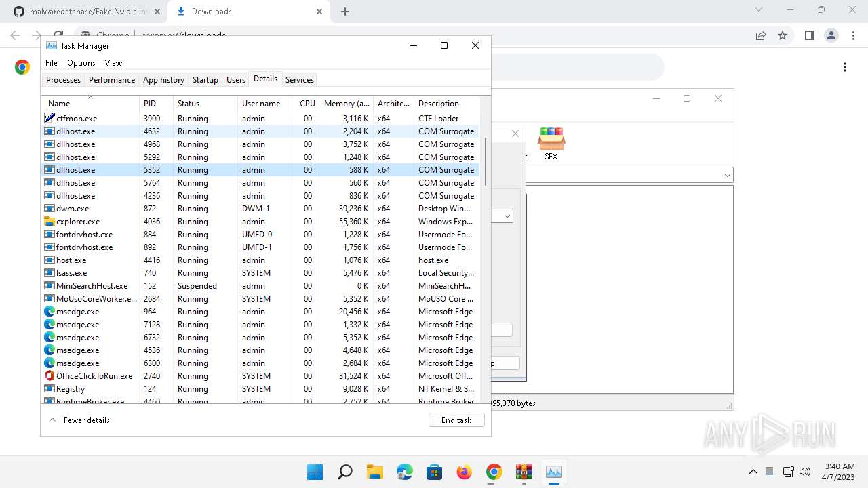The height and width of the screenshot is (488, 868).
Task: Bookmark this page with the star icon
Action: point(783,35)
